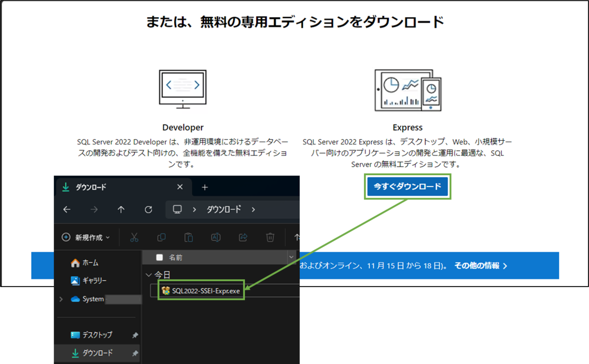Click the Rename icon in toolbar

[x=215, y=237]
